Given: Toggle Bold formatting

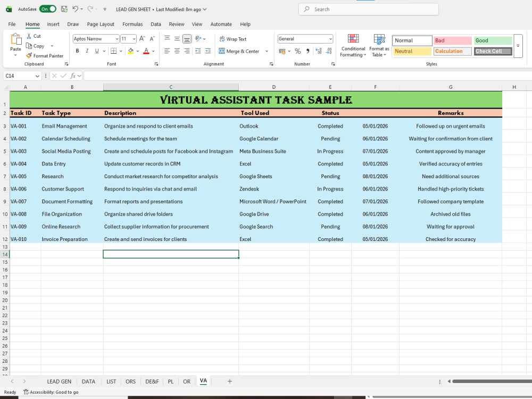Looking at the screenshot, I should point(77,51).
